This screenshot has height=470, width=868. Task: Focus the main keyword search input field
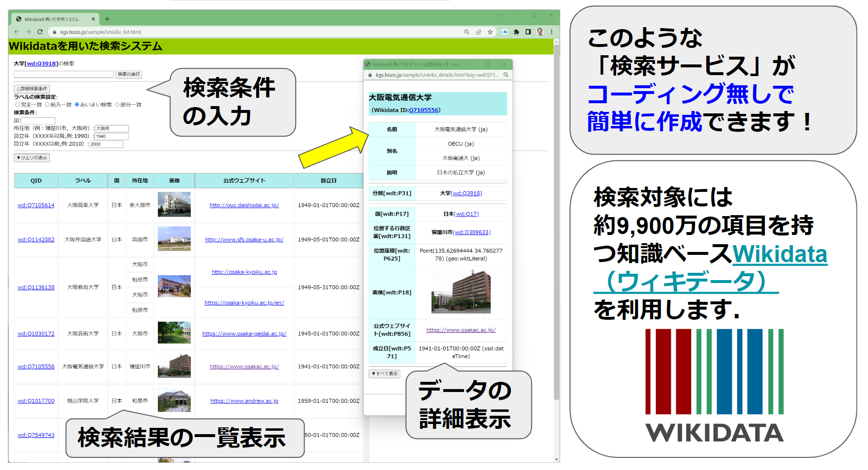(x=63, y=75)
